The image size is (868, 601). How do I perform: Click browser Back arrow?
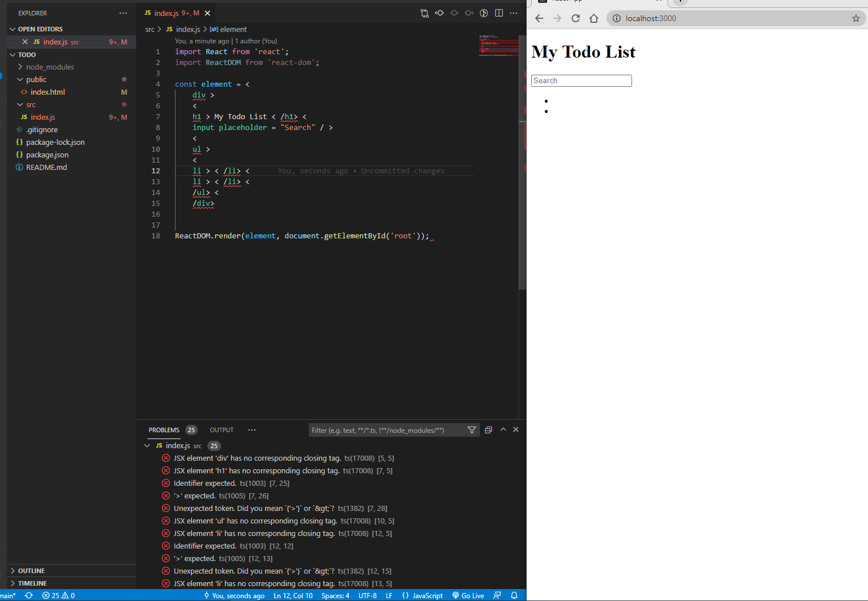coord(539,18)
